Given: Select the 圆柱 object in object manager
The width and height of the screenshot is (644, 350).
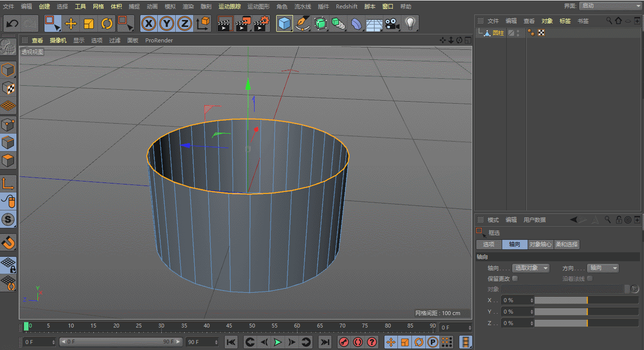Looking at the screenshot, I should point(498,33).
